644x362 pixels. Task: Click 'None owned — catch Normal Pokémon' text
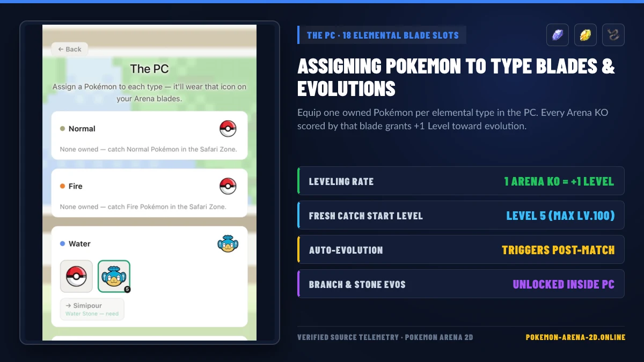coord(149,149)
